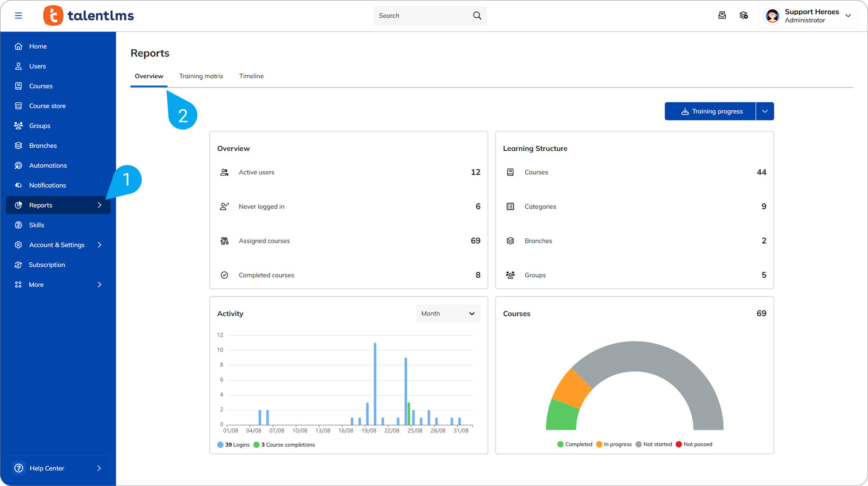
Task: Expand the Training progress dropdown arrow
Action: tap(765, 111)
